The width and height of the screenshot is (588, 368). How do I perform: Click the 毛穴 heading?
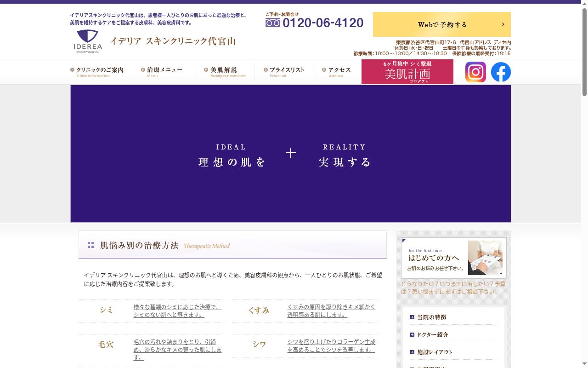106,344
